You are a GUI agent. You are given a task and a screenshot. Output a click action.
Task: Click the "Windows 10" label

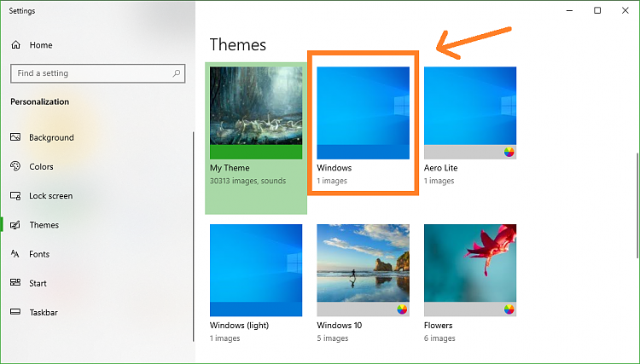339,326
